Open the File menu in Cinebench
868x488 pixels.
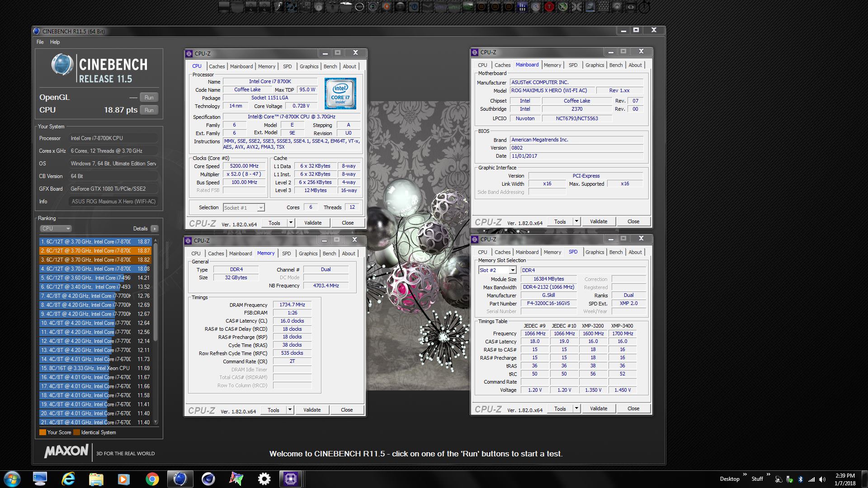(40, 42)
